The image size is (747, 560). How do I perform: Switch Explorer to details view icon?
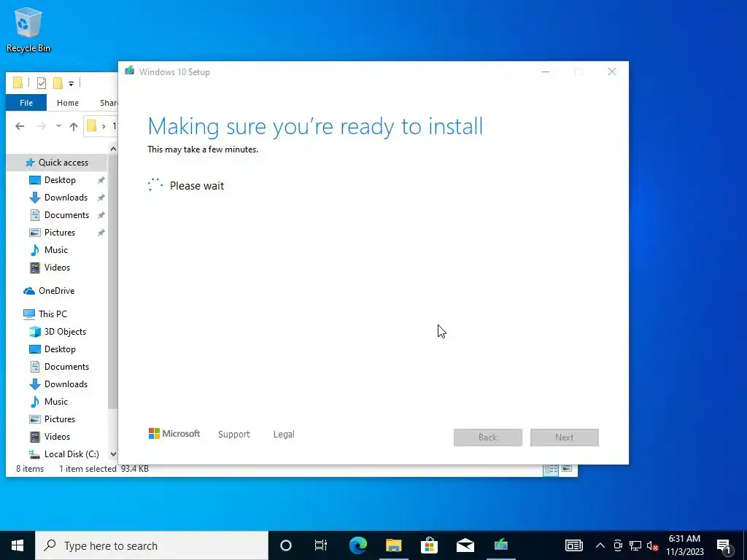pyautogui.click(x=551, y=469)
